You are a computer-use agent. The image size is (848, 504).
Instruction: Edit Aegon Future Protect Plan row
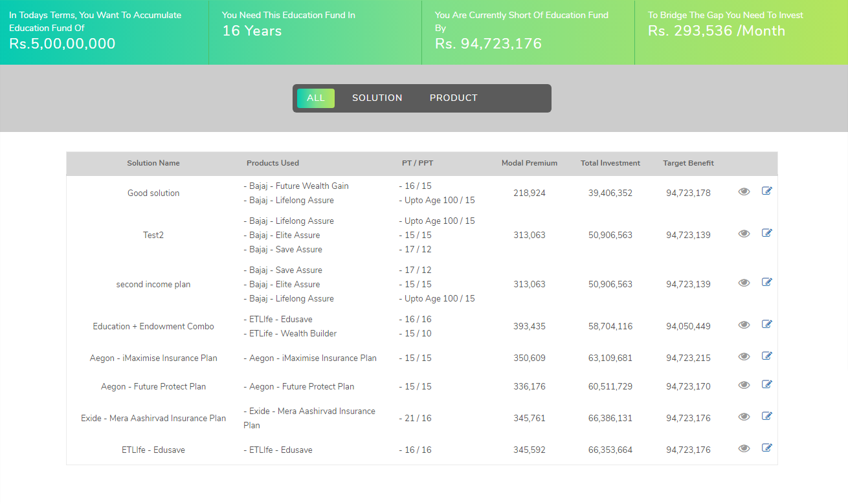point(767,384)
